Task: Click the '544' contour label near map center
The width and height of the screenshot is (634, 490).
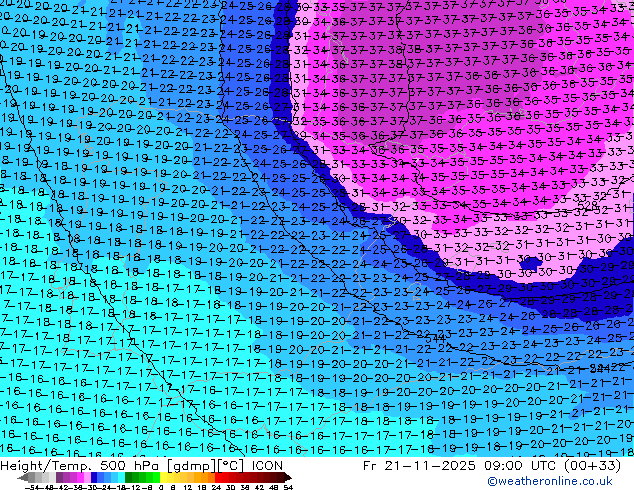Action: 435,339
